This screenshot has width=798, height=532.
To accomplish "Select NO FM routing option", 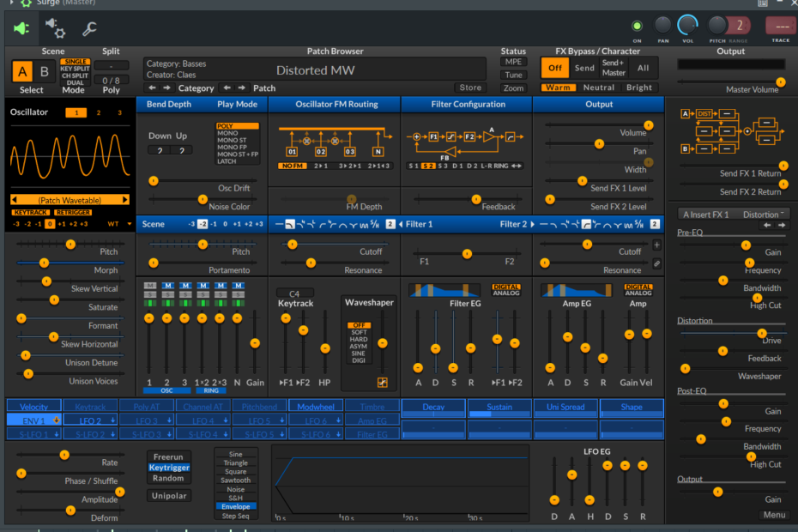I will point(293,166).
